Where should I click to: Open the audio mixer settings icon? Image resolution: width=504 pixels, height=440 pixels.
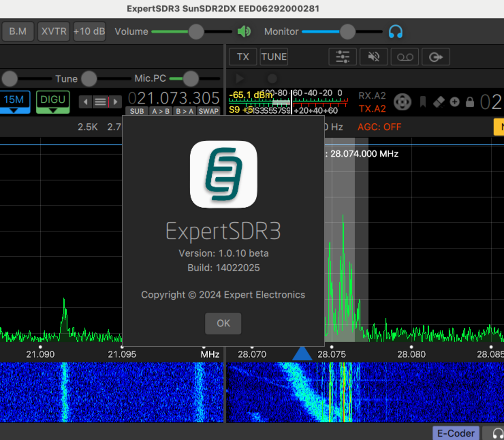click(342, 57)
